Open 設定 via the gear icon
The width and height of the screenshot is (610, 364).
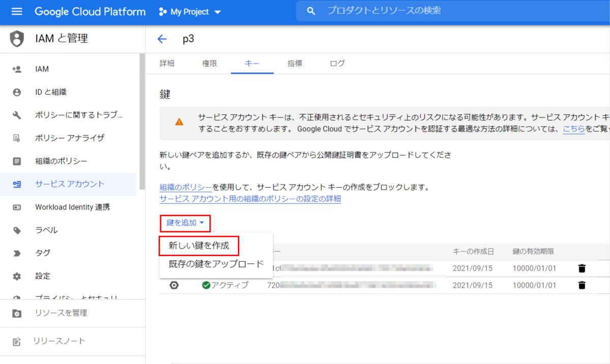click(x=16, y=276)
